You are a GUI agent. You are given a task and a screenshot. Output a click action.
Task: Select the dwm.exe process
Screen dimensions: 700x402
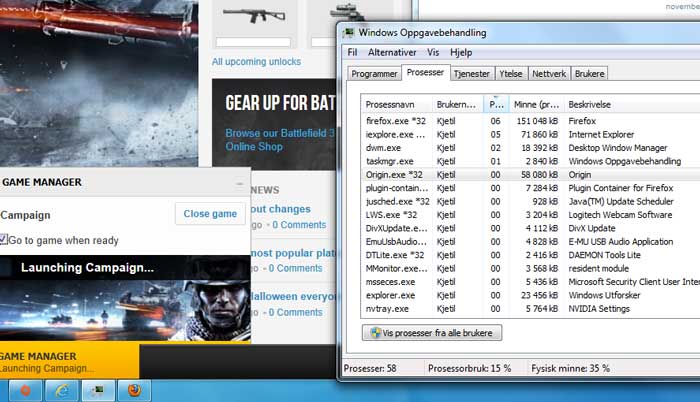pos(531,148)
